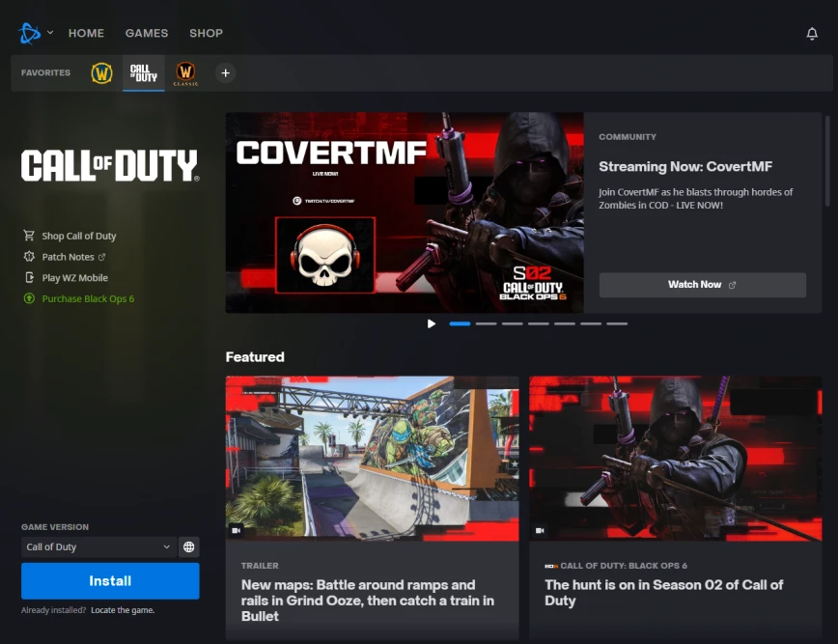The width and height of the screenshot is (838, 644).
Task: Click CALL OF DUTY: BLACK OPS 6 label
Action: [x=624, y=566]
